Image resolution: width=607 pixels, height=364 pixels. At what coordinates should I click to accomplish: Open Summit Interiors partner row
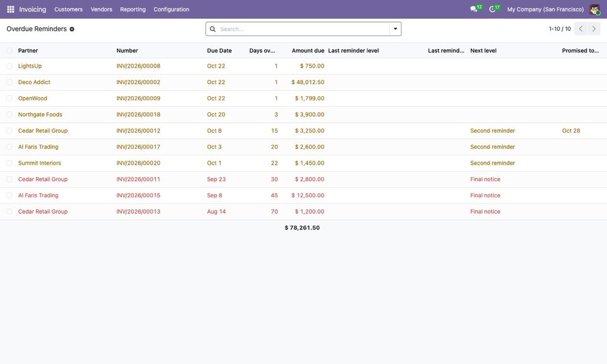(x=39, y=163)
